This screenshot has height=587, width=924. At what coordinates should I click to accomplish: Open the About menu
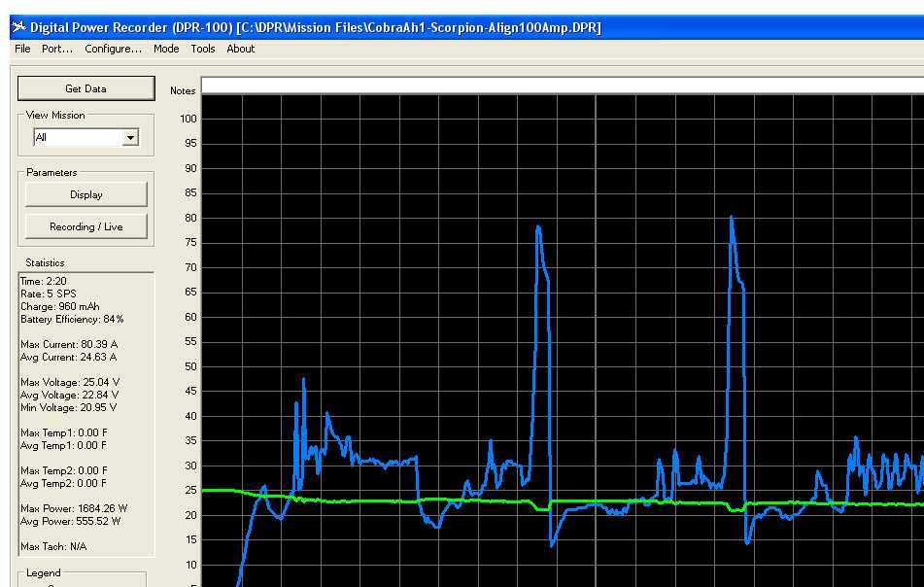point(240,49)
